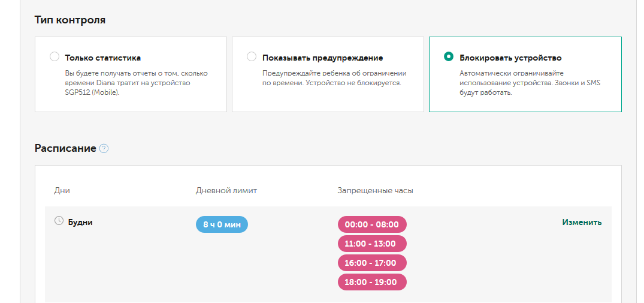This screenshot has height=303, width=644.
Task: Open the help icon next to Расписание
Action: [x=104, y=149]
